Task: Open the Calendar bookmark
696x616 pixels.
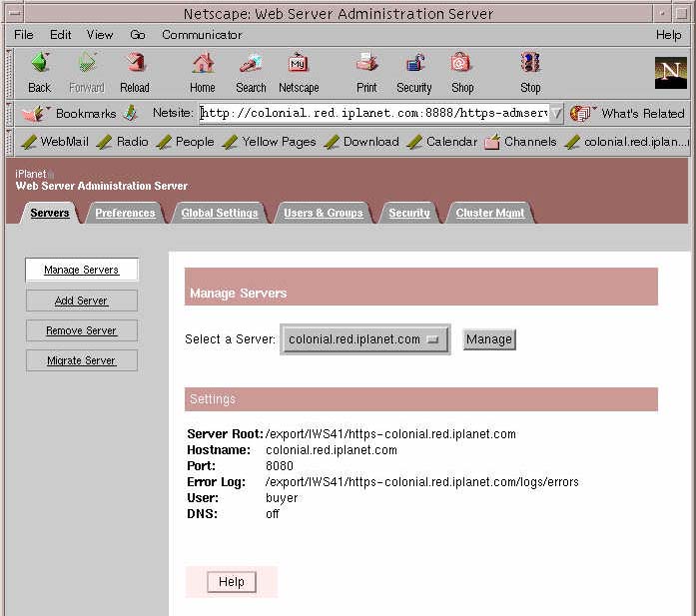Action: point(442,142)
